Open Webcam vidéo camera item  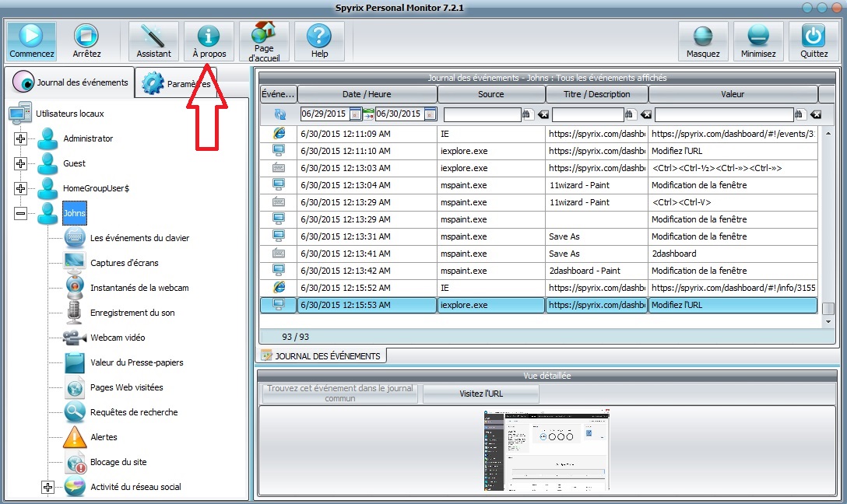tap(118, 338)
